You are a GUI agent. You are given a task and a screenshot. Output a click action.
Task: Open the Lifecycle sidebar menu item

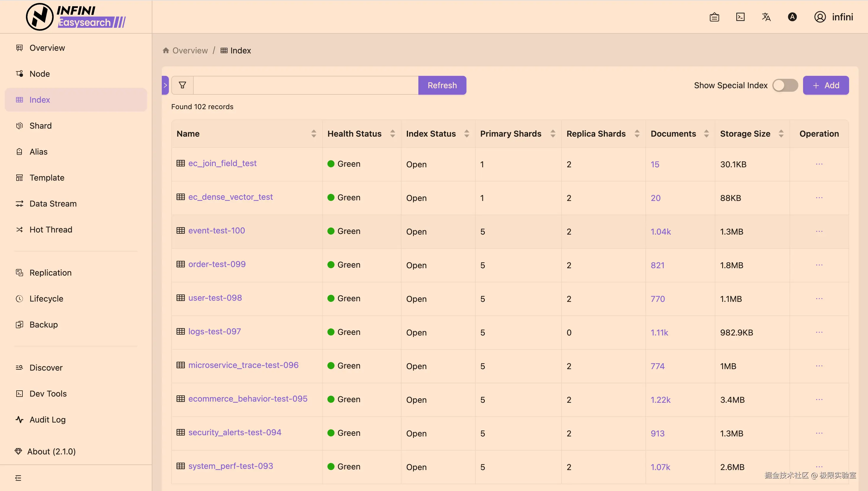click(46, 299)
